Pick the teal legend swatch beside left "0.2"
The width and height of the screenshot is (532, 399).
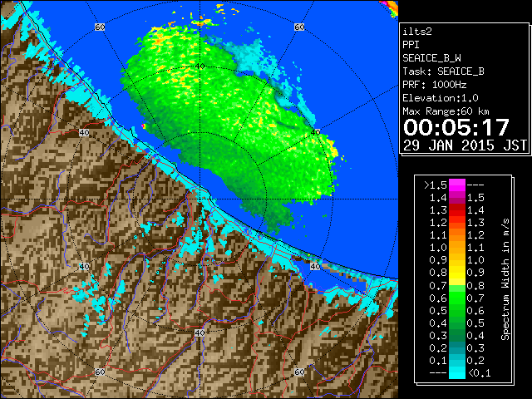pos(457,347)
